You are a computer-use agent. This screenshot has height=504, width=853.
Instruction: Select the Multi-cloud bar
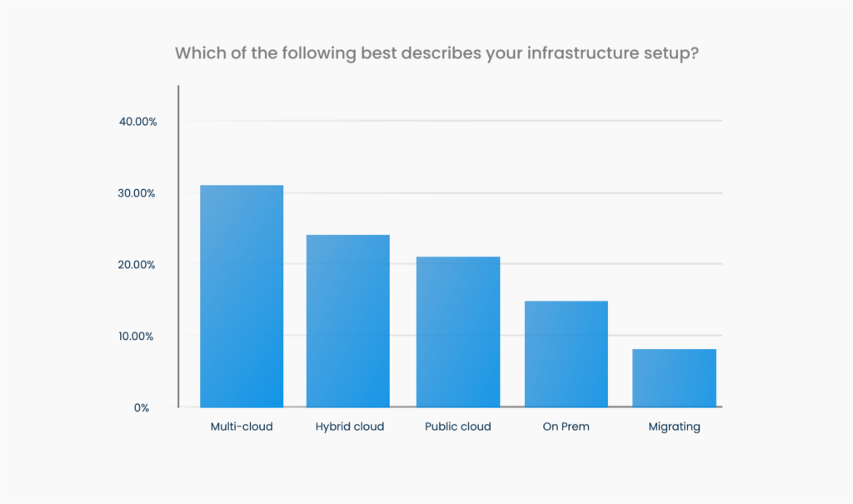point(242,296)
